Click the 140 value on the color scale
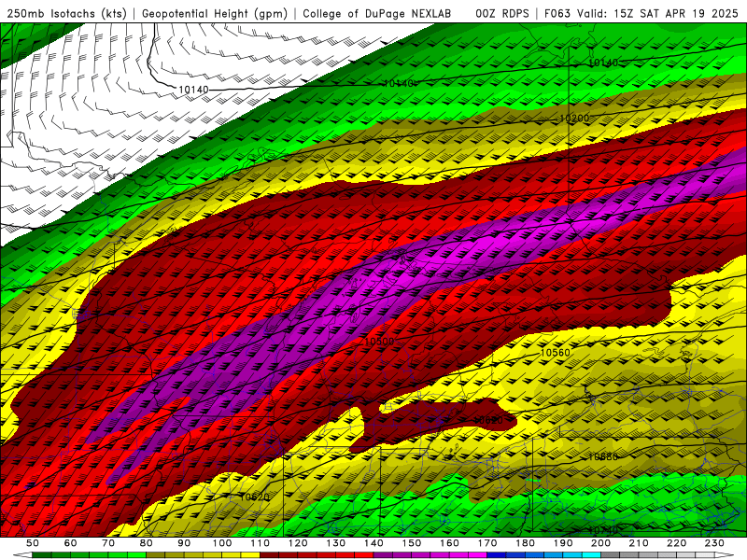This screenshot has width=747, height=560. pos(373,543)
